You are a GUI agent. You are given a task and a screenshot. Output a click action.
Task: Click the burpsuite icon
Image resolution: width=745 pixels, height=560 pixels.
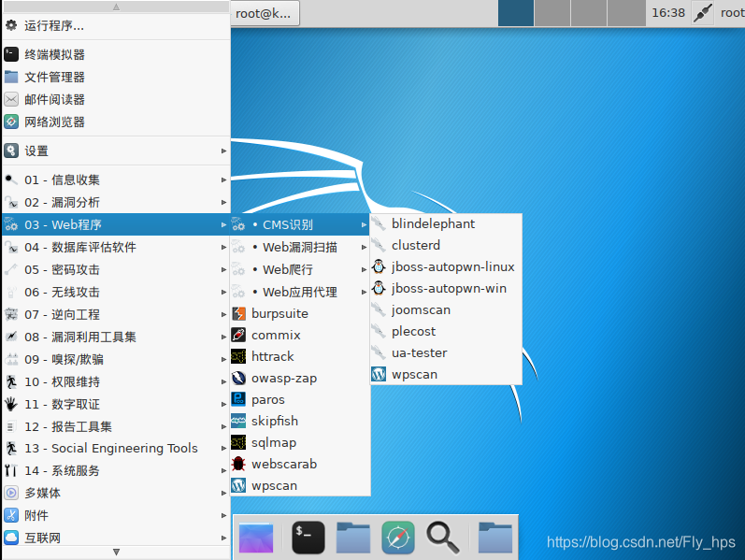tap(238, 314)
